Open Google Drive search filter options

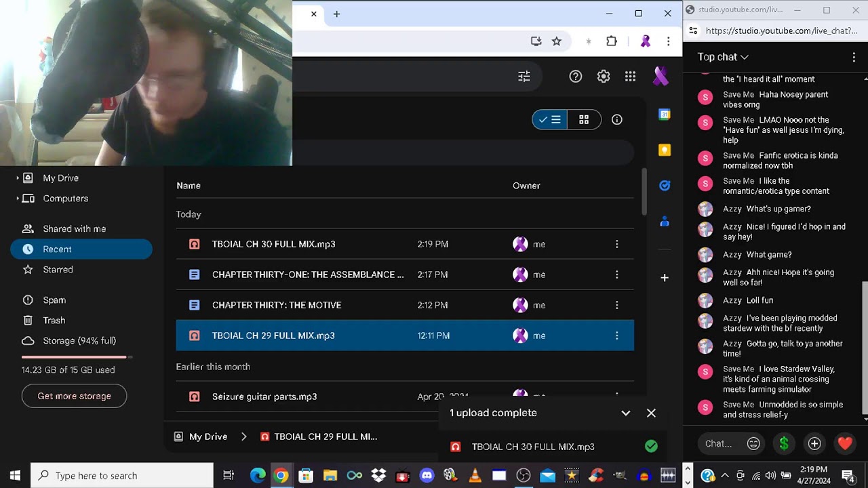[524, 77]
